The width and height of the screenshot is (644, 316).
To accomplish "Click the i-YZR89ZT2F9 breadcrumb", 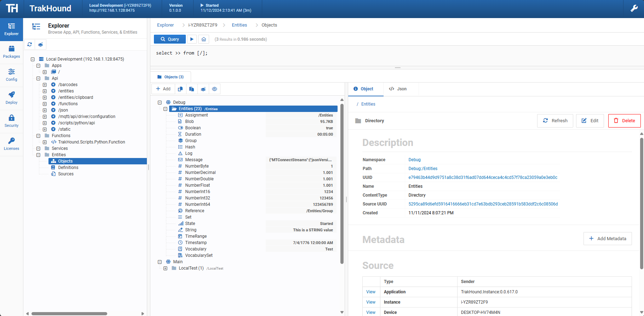I will click(203, 25).
